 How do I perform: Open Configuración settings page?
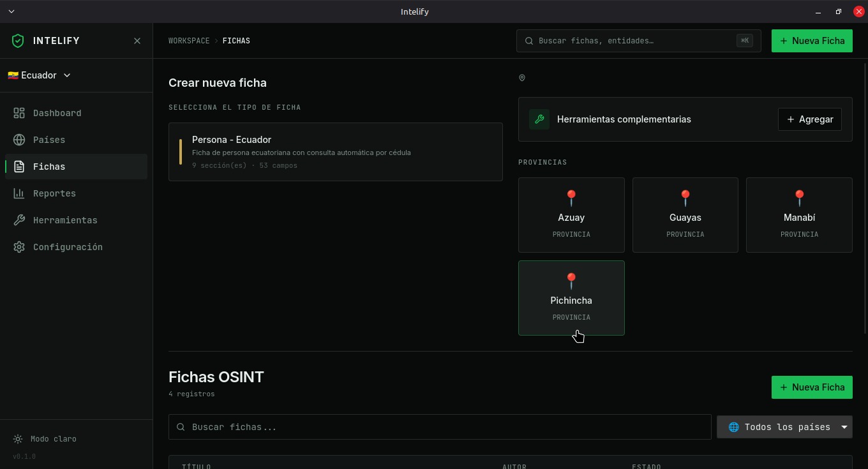[76, 247]
